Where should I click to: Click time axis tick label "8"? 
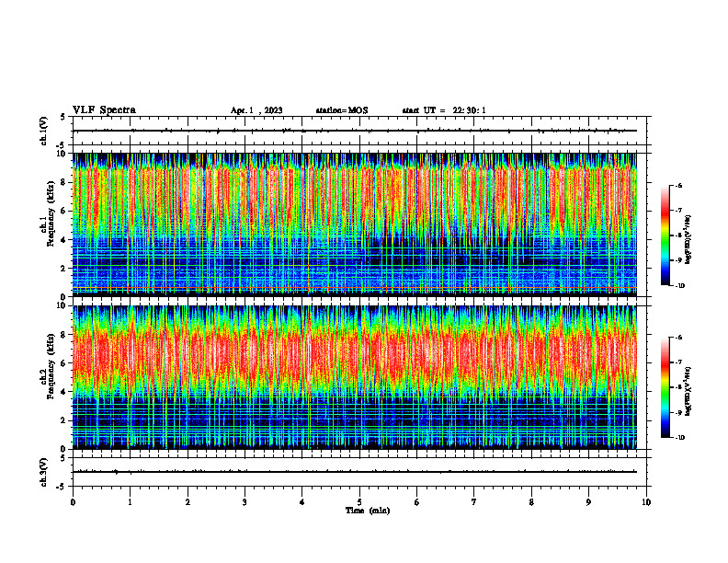click(531, 502)
